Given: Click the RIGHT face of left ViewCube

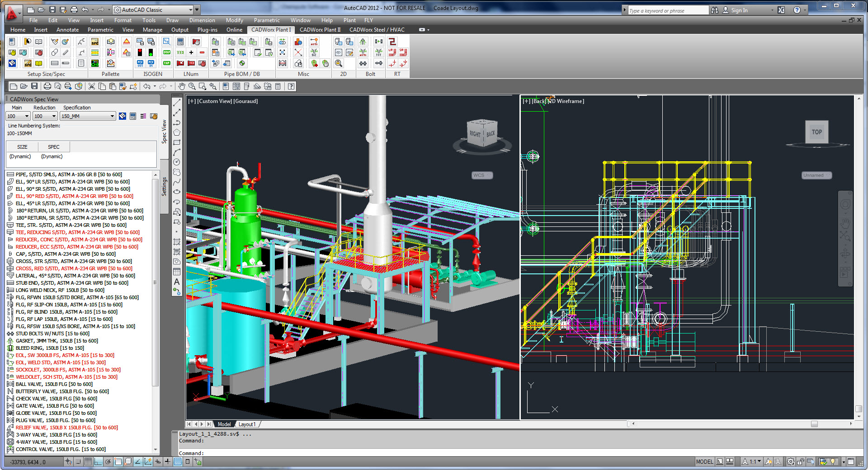Looking at the screenshot, I should [x=475, y=134].
